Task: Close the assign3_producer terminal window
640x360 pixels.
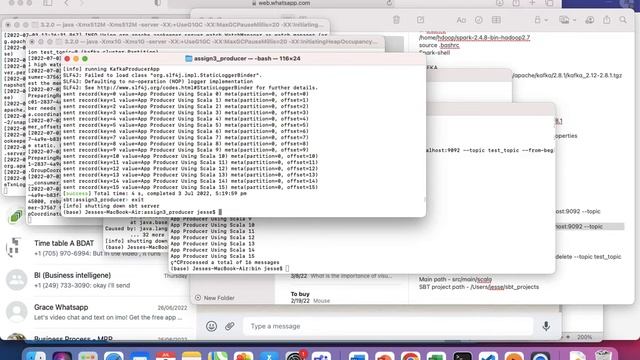Action: (x=67, y=59)
